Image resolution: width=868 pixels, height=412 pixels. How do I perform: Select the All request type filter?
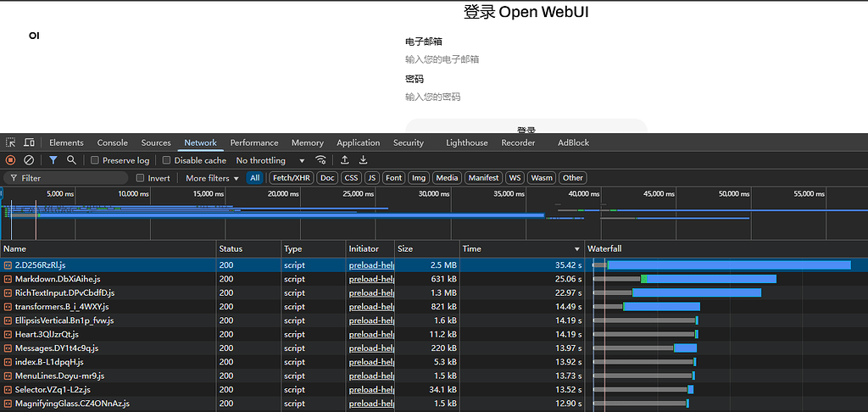tap(254, 178)
